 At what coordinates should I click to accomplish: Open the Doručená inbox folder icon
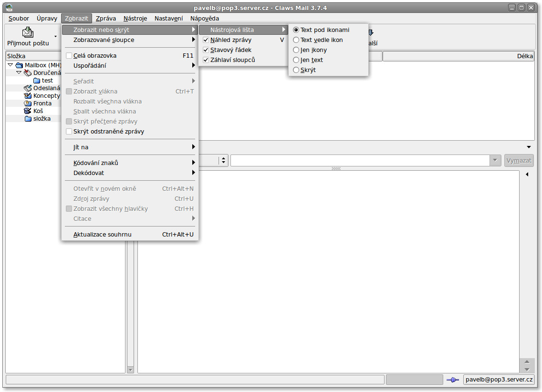[28, 73]
